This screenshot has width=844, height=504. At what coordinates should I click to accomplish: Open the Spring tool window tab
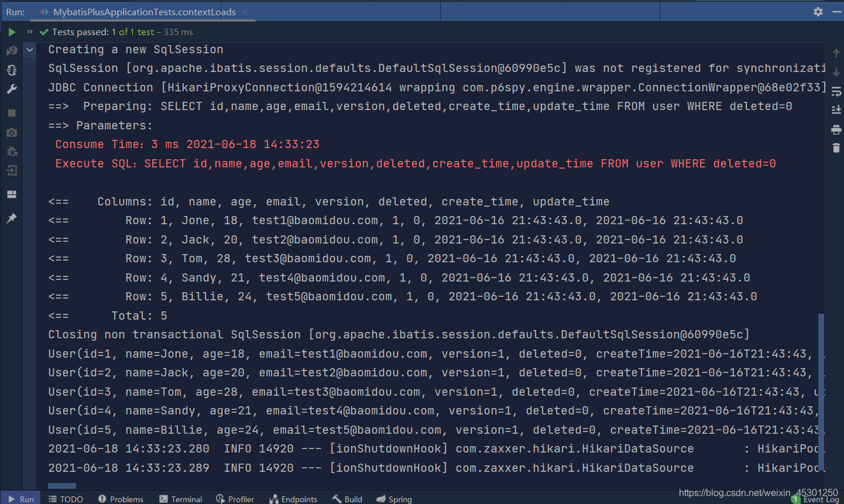[394, 499]
